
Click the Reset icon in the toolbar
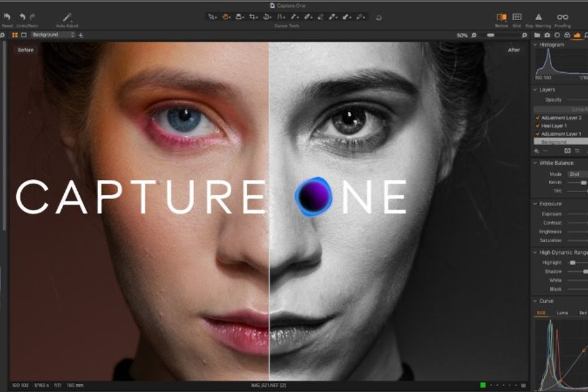7,17
